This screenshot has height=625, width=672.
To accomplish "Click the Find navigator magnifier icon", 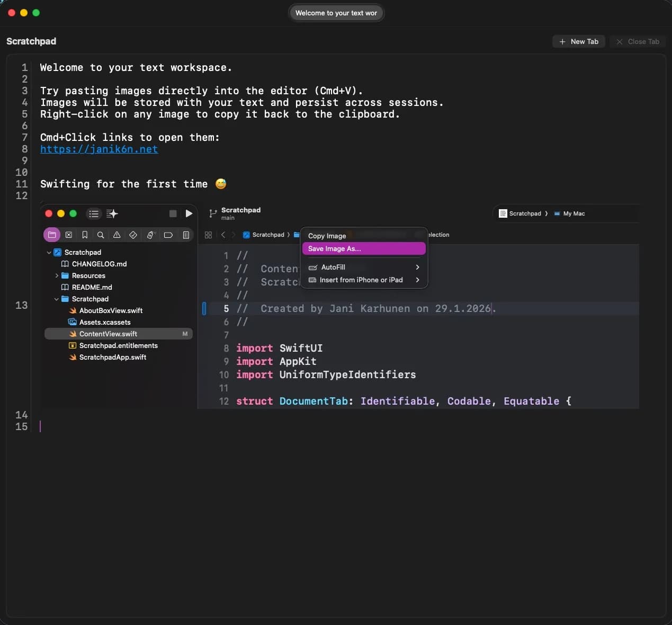I will coord(101,235).
